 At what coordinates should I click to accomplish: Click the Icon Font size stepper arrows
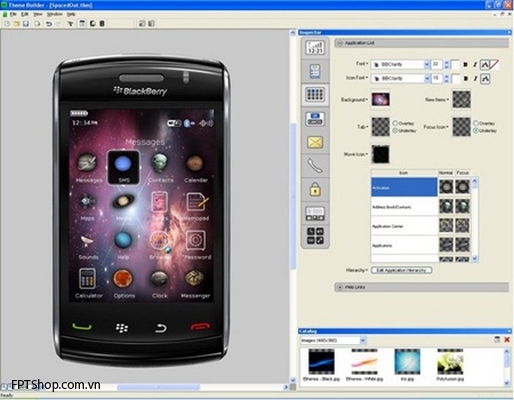(446, 79)
